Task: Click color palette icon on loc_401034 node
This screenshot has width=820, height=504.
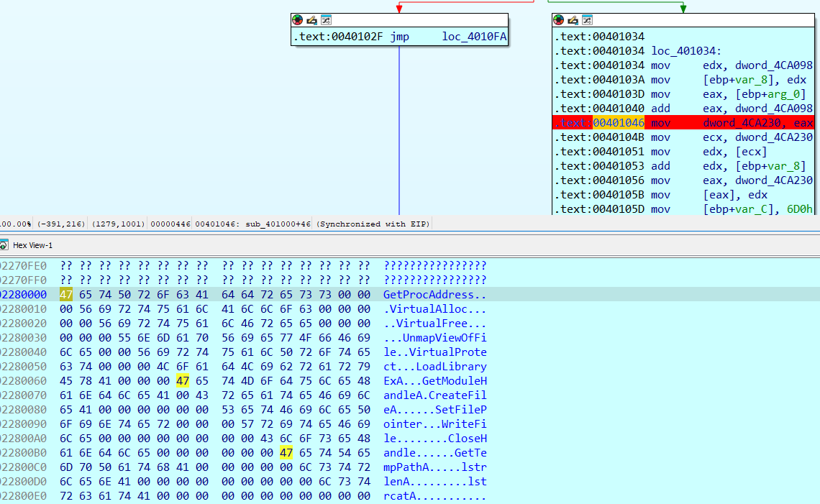Action: [559, 20]
